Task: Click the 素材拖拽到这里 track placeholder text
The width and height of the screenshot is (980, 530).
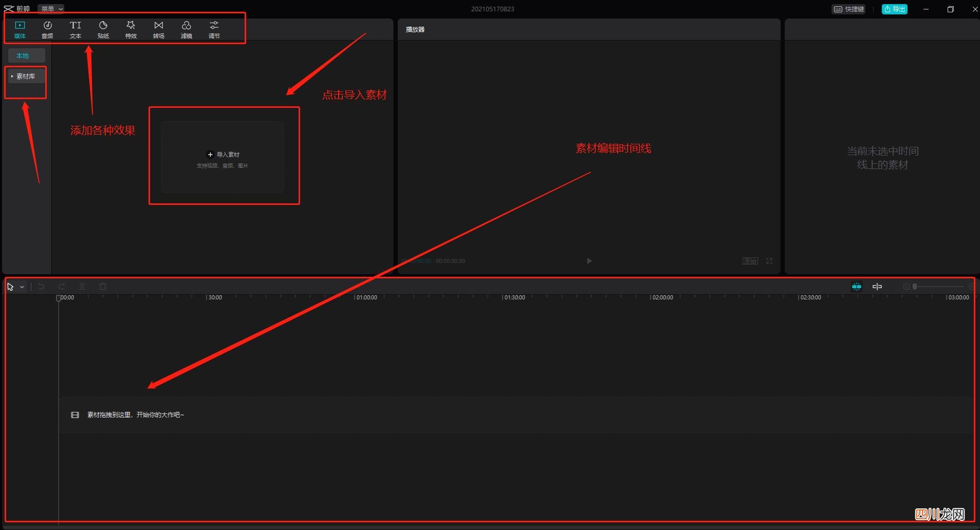Action: click(x=136, y=415)
